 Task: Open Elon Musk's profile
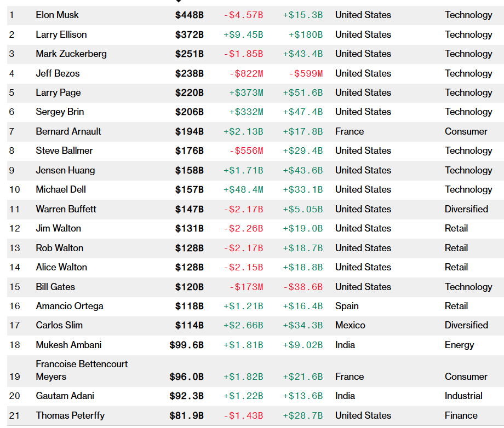(57, 15)
